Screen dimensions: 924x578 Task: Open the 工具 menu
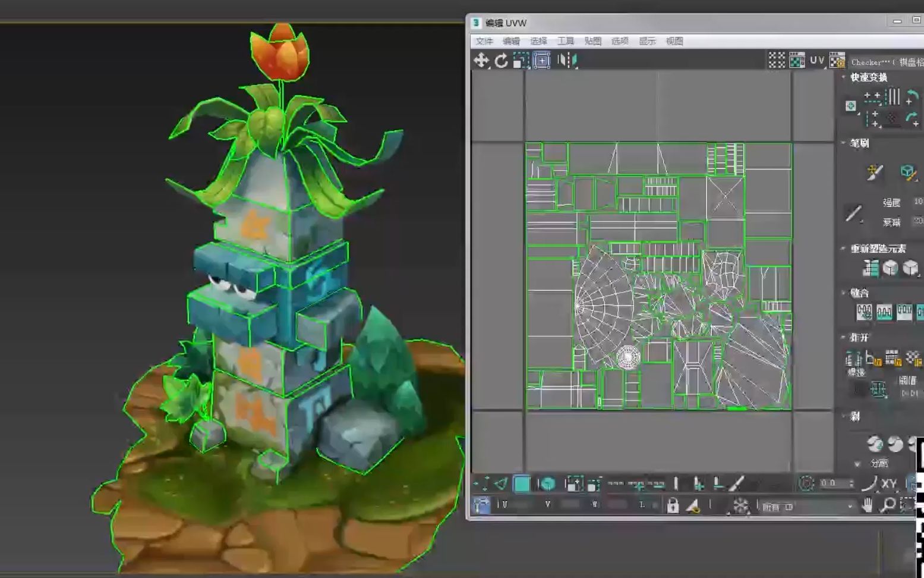(x=565, y=41)
